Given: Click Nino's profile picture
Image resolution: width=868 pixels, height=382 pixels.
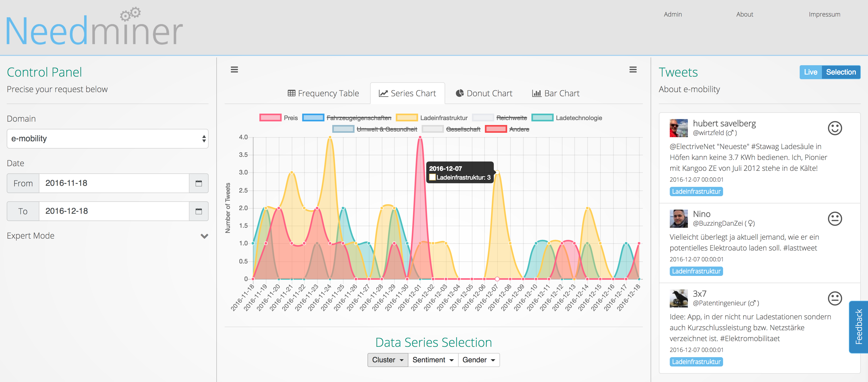Looking at the screenshot, I should pos(679,219).
